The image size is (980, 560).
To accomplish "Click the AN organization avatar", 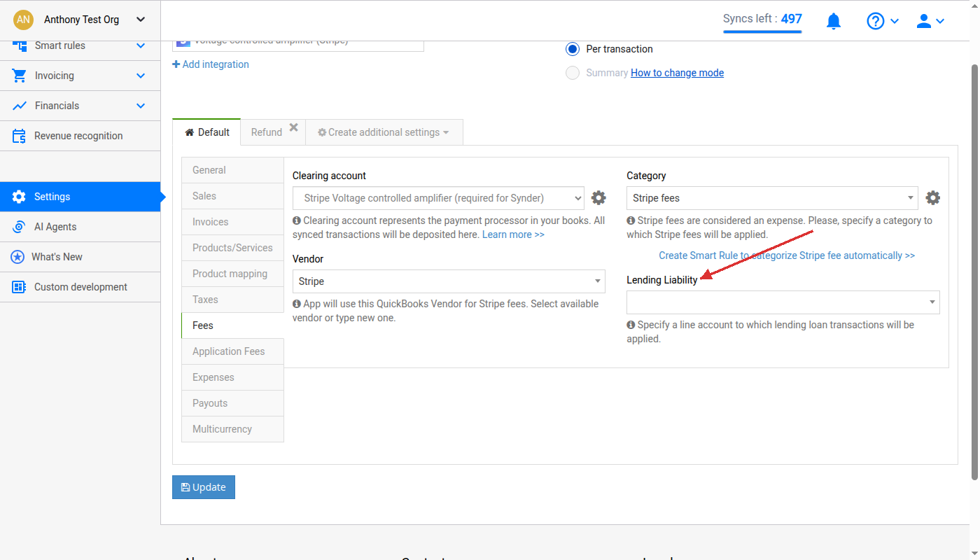I will coord(23,20).
